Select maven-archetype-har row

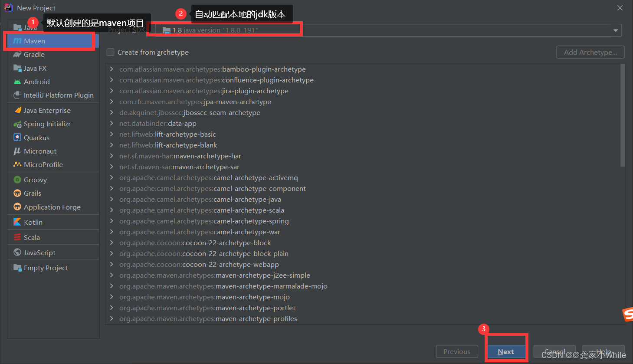pos(363,156)
